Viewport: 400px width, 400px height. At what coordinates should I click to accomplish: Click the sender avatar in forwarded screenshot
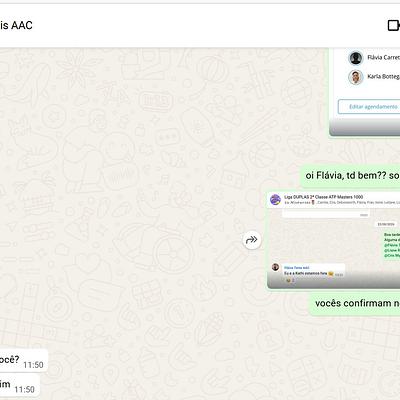click(275, 267)
